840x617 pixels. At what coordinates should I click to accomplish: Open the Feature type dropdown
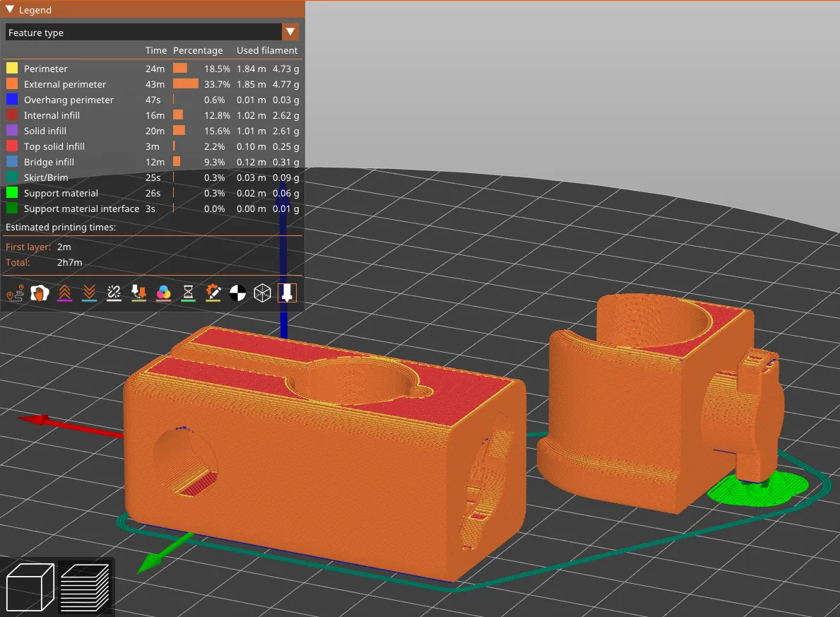[x=290, y=33]
